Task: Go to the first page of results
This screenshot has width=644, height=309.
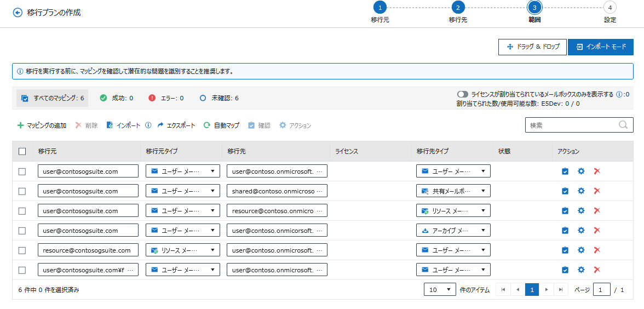Action: 503,290
